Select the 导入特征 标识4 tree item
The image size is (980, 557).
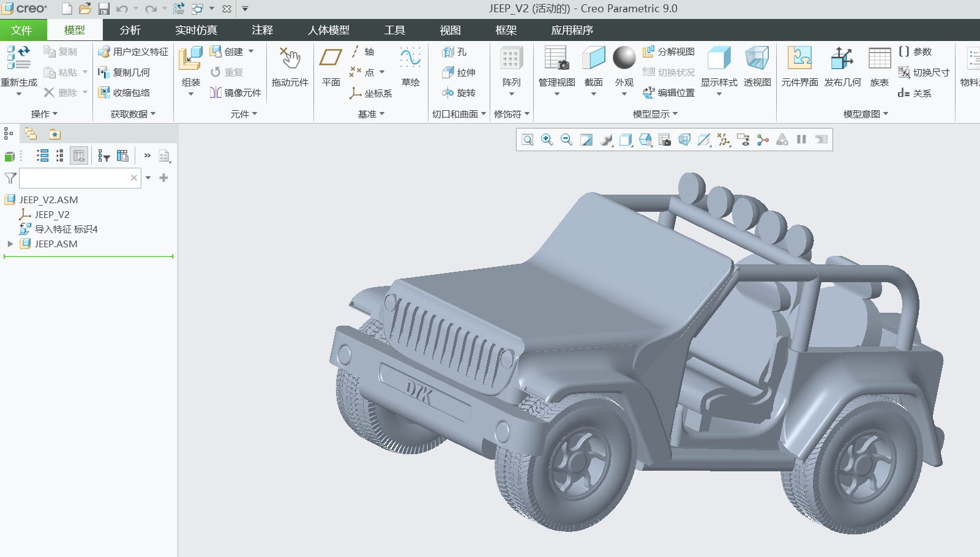coord(66,229)
